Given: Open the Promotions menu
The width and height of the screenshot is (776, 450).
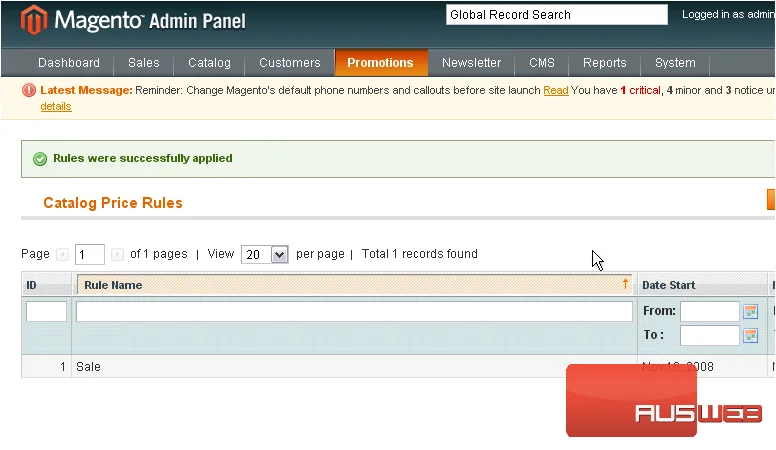Looking at the screenshot, I should 380,63.
